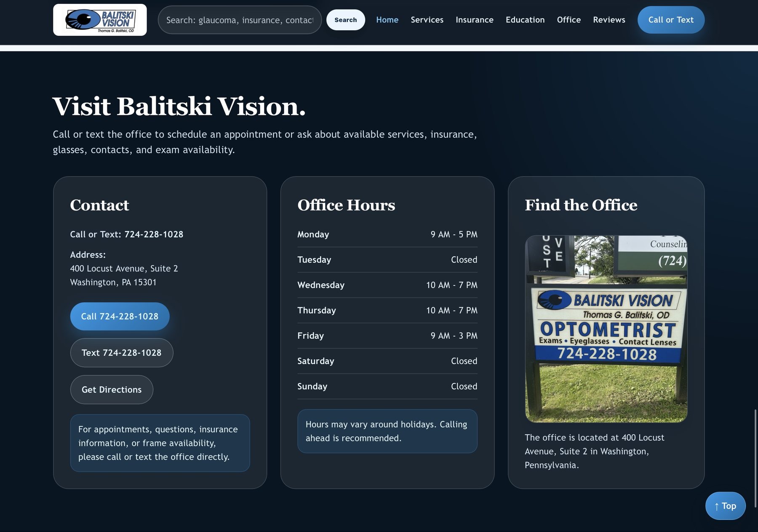The image size is (758, 532).
Task: Click the Find the Office heading
Action: click(581, 205)
